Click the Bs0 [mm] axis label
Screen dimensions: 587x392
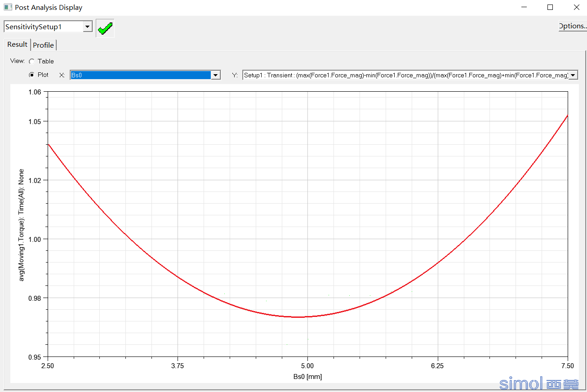click(x=307, y=377)
